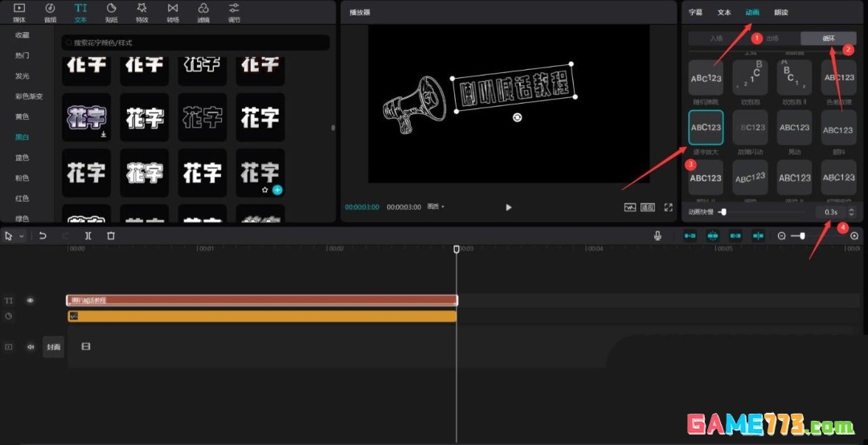Select the 晃动 animation preset
Image resolution: width=868 pixels, height=445 pixels.
click(x=794, y=127)
